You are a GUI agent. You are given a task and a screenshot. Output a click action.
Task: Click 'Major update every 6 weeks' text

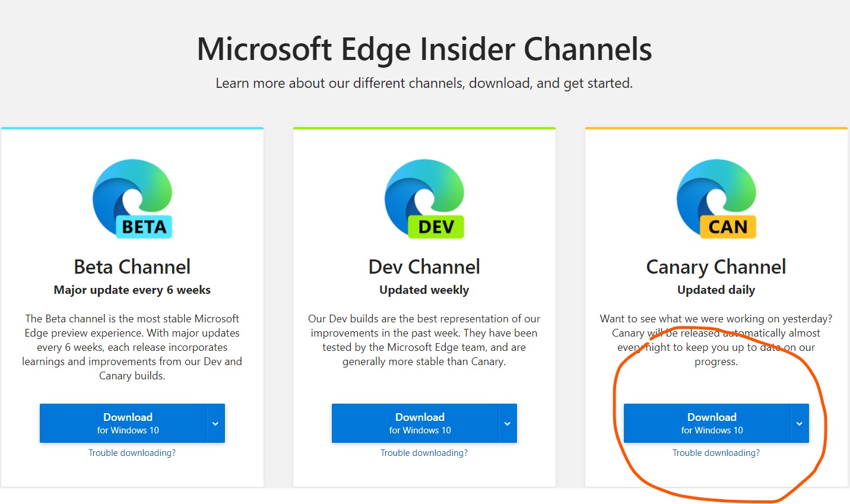[x=132, y=290]
